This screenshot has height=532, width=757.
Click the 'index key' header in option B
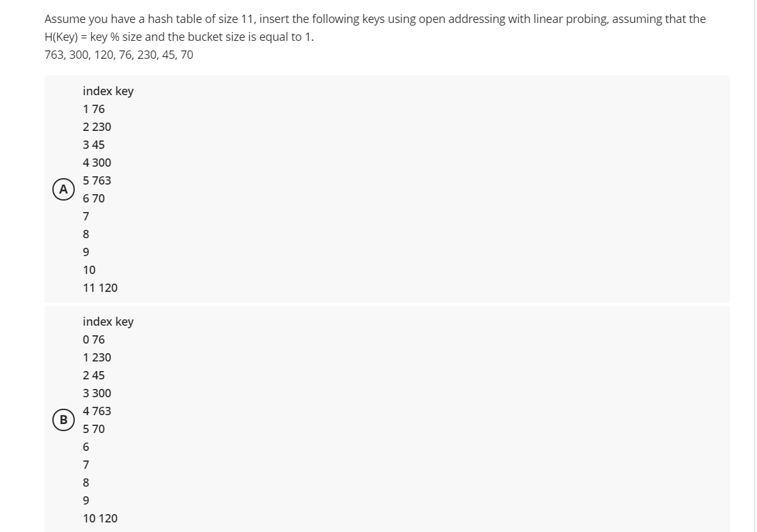pos(107,322)
